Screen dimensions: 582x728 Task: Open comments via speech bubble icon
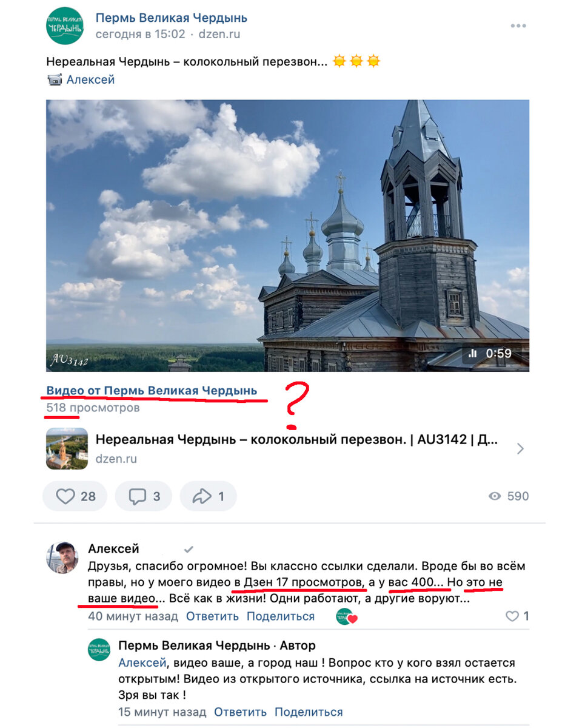144,496
